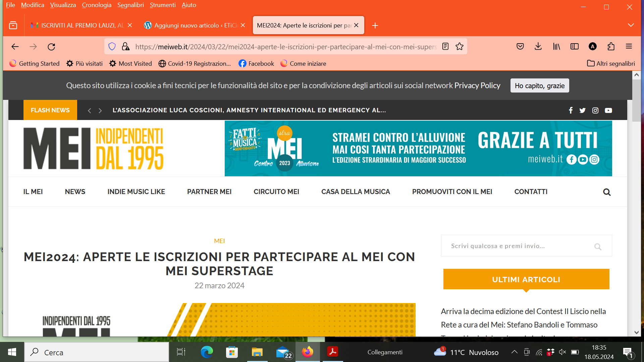Switch to Aggiungi nuovo articolo tab

click(x=195, y=25)
